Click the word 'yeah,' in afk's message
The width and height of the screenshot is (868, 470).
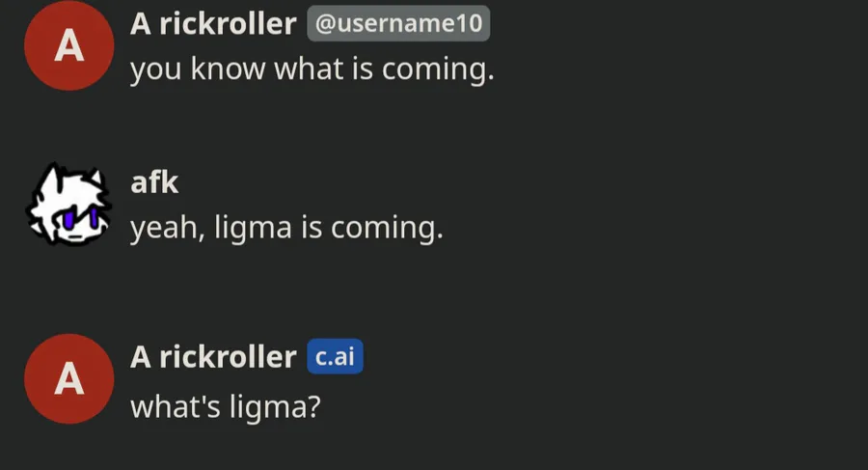pyautogui.click(x=168, y=229)
